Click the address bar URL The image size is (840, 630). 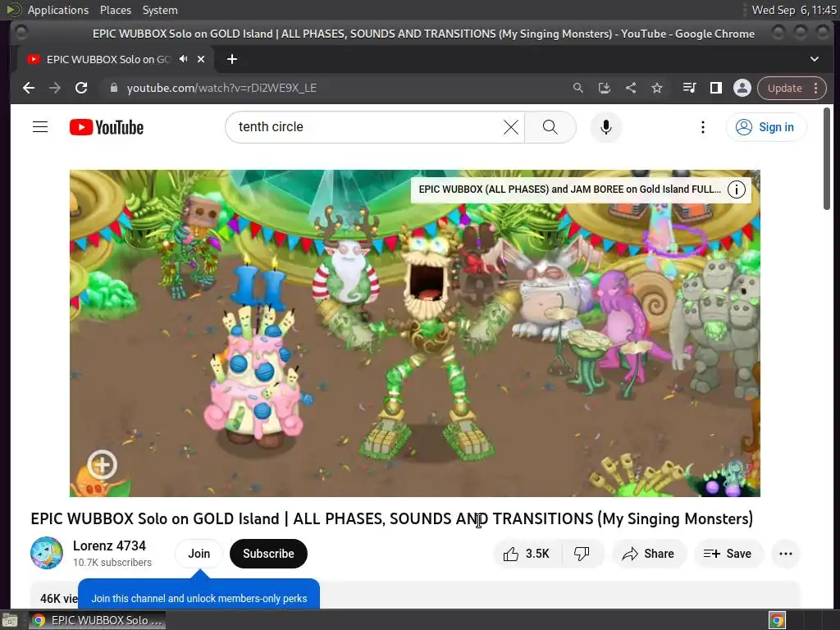tap(221, 88)
